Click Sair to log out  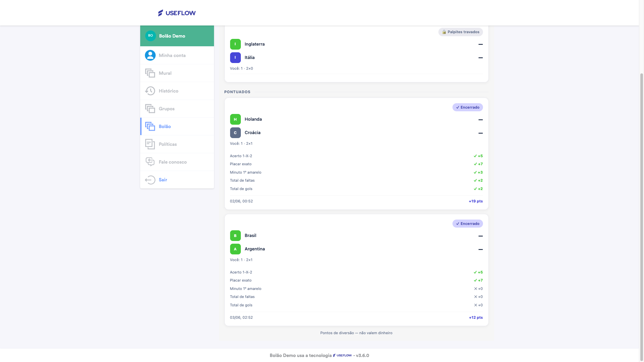pyautogui.click(x=177, y=180)
